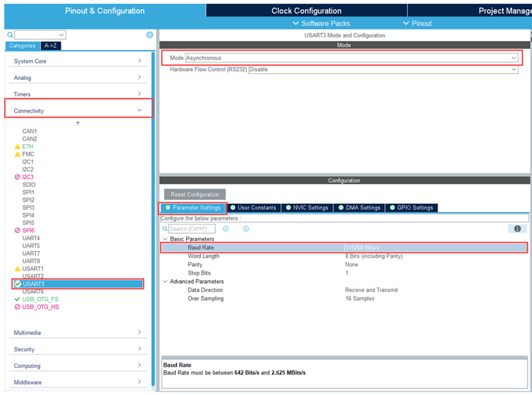
Task: Click the I2C3 disabled status icon
Action: click(17, 177)
